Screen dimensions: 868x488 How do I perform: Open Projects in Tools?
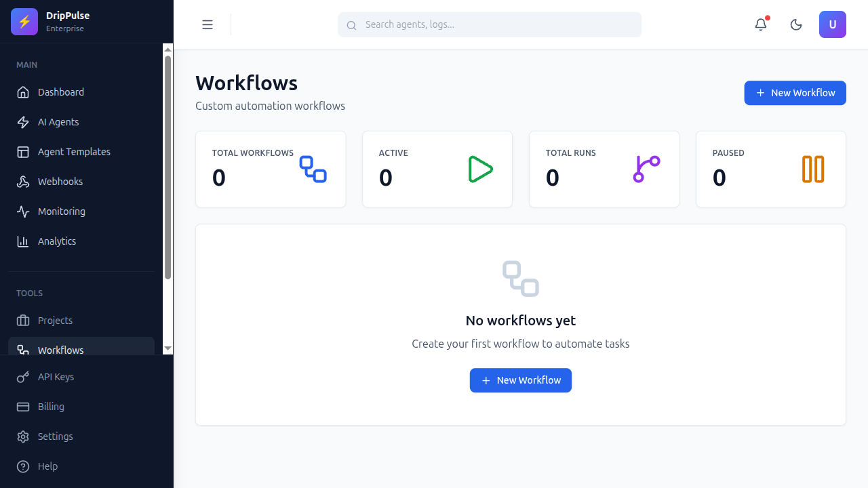point(81,321)
